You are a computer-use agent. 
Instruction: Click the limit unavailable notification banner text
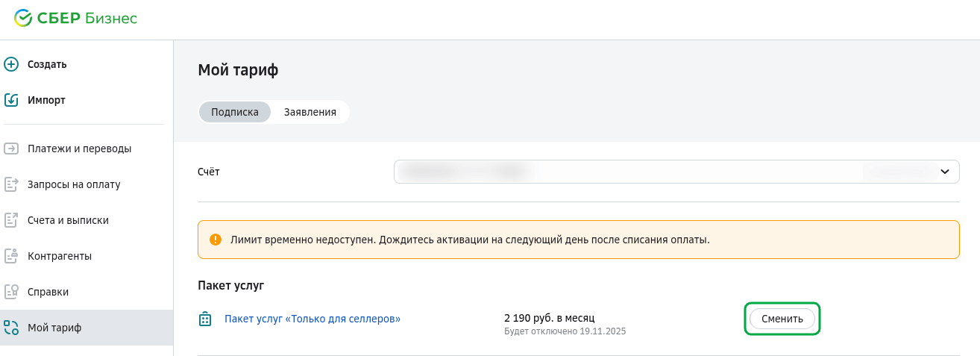point(470,240)
